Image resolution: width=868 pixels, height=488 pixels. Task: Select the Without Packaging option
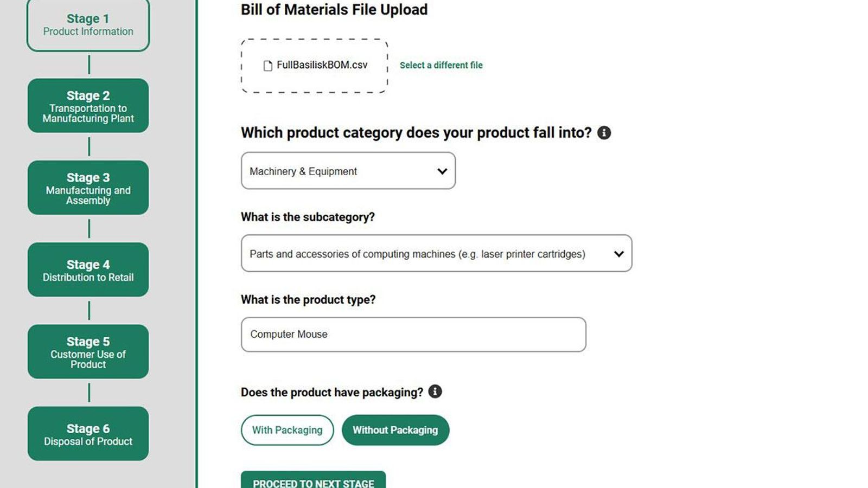coord(395,430)
